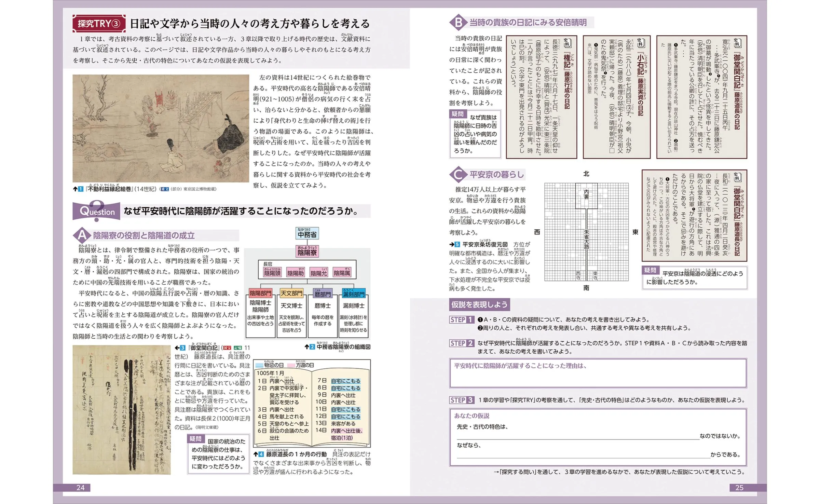The image size is (820, 504).
Task: Open the 不動利益縁起絵巻 scroll painting image
Action: pyautogui.click(x=161, y=128)
